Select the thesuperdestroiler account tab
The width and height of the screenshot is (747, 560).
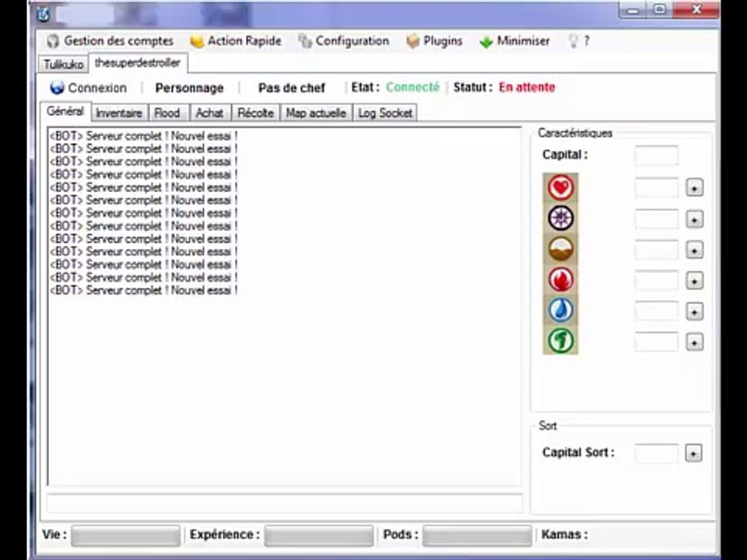click(x=138, y=63)
